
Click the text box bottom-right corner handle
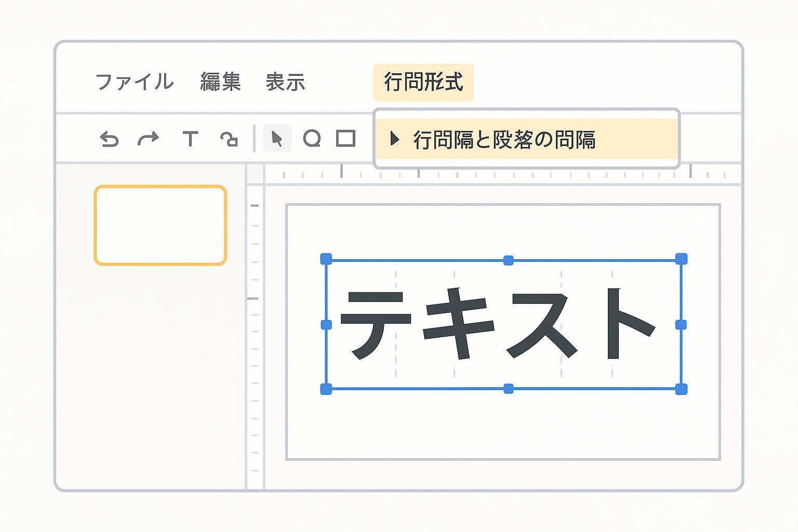click(681, 389)
